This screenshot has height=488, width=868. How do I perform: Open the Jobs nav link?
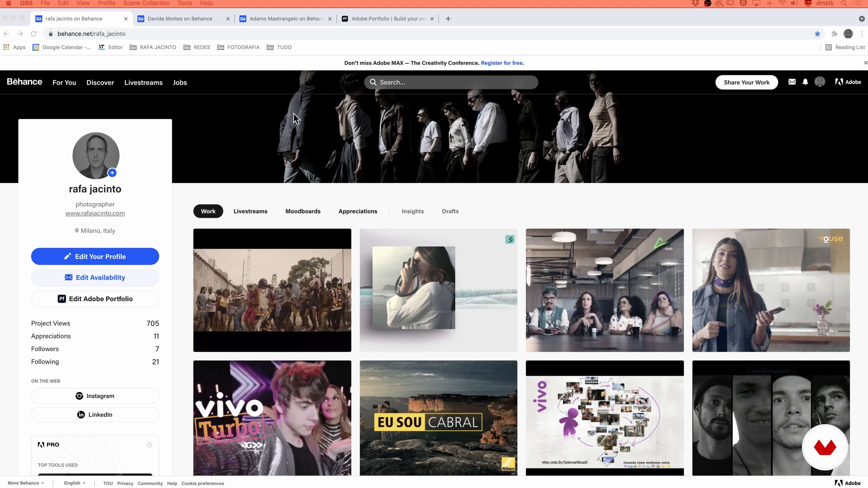pos(180,82)
